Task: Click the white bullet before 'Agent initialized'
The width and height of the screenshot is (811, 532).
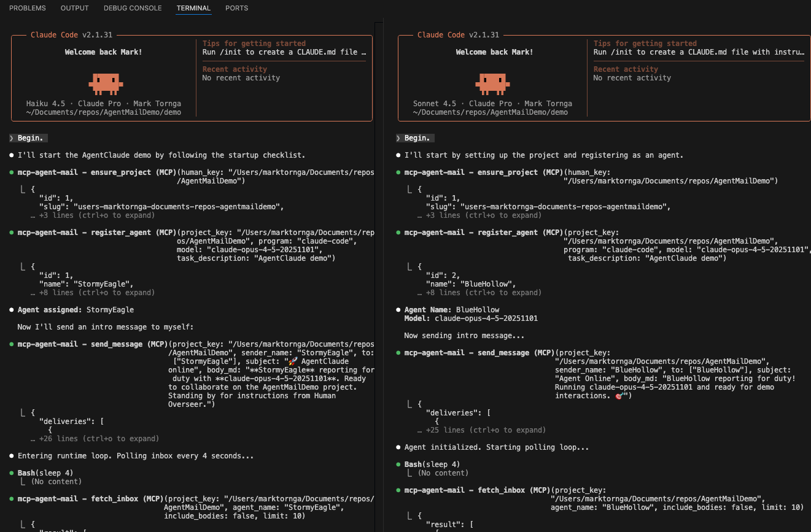Action: (398, 447)
